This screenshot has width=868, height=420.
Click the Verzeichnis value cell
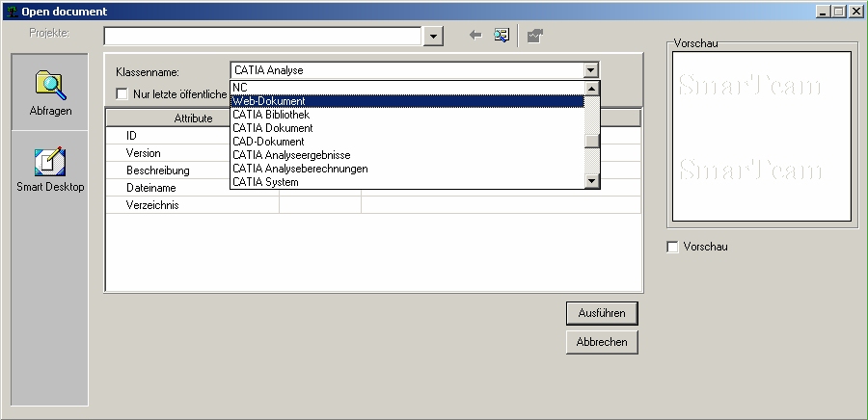click(x=501, y=205)
